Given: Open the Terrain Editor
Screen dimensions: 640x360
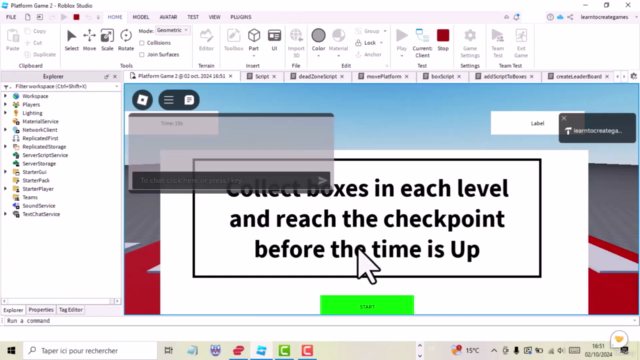Looking at the screenshot, I should pos(206,40).
